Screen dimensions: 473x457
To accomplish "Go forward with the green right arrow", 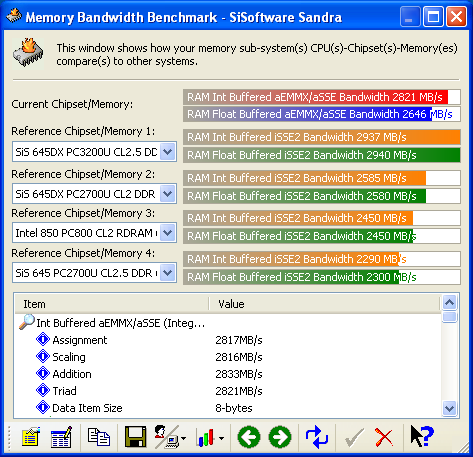I will (x=280, y=437).
